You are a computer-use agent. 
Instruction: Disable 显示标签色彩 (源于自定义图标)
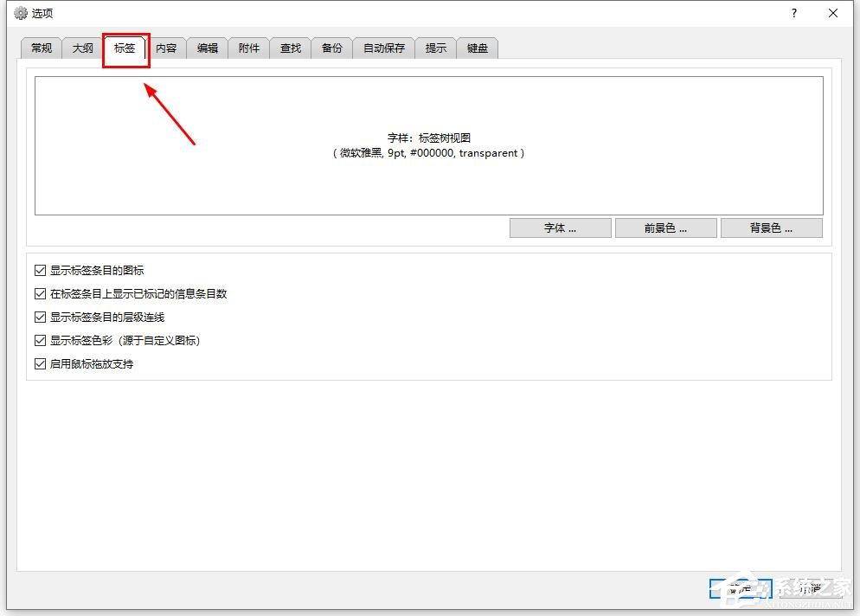(x=40, y=340)
